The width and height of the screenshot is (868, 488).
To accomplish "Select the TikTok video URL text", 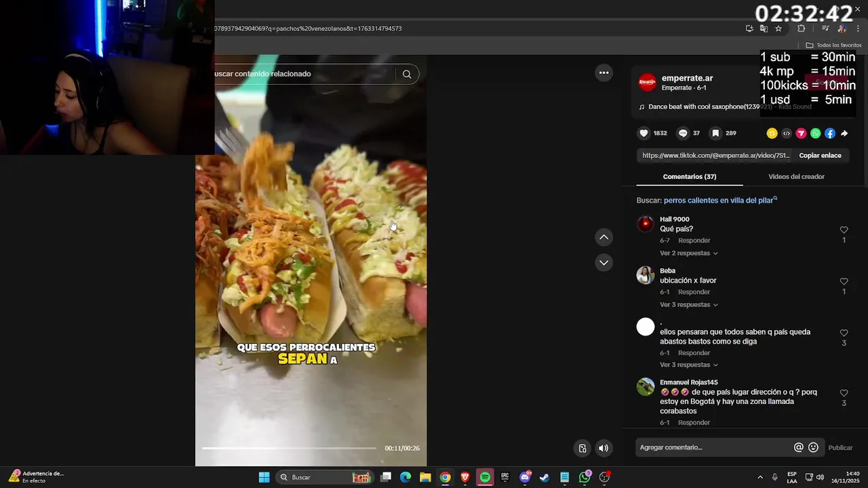I will coord(715,156).
